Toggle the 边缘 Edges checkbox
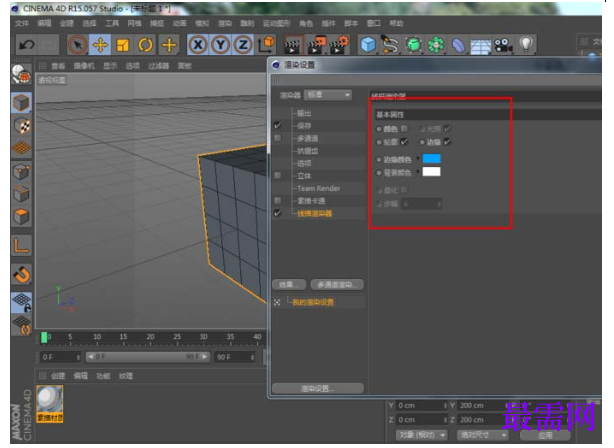This screenshot has width=614, height=448. [447, 142]
